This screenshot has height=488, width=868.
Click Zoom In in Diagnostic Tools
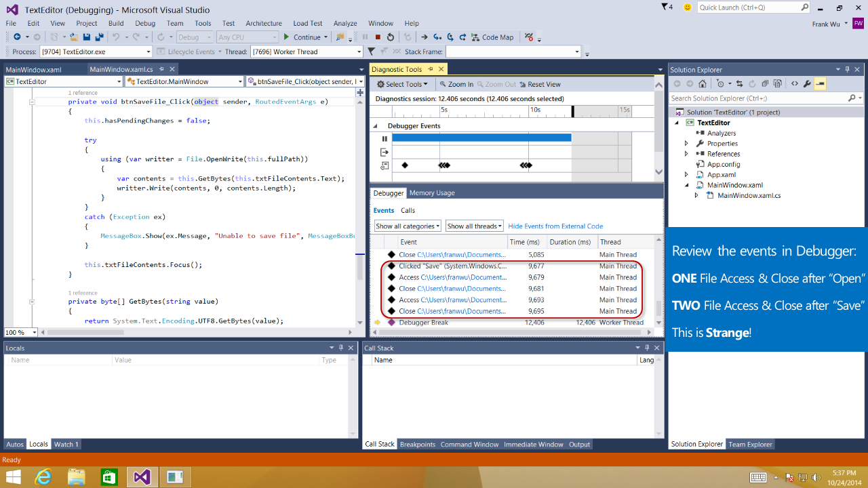click(x=456, y=84)
